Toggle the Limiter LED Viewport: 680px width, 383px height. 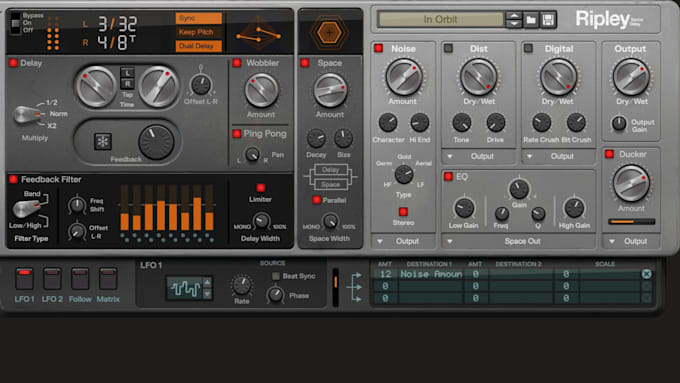point(261,188)
